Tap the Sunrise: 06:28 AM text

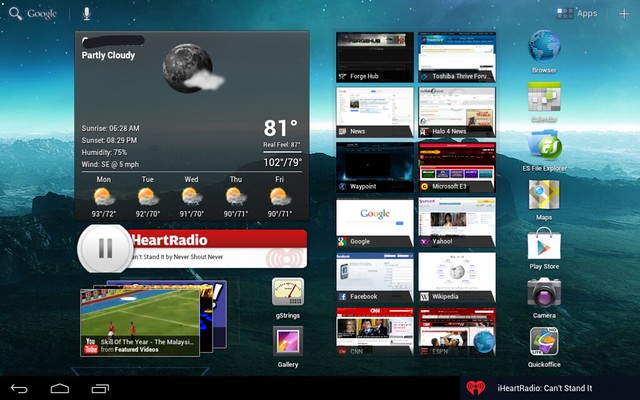(x=110, y=128)
